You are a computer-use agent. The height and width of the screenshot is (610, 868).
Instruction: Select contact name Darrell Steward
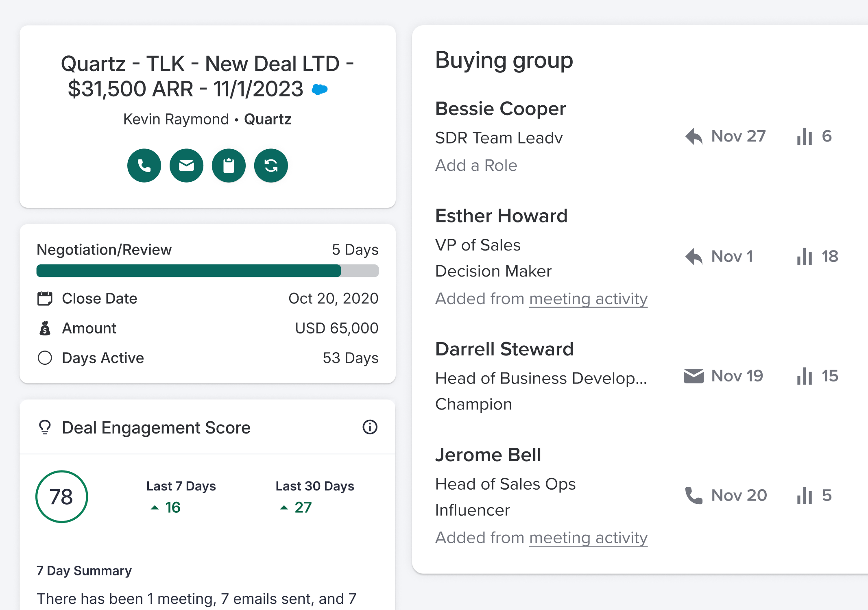pos(504,349)
